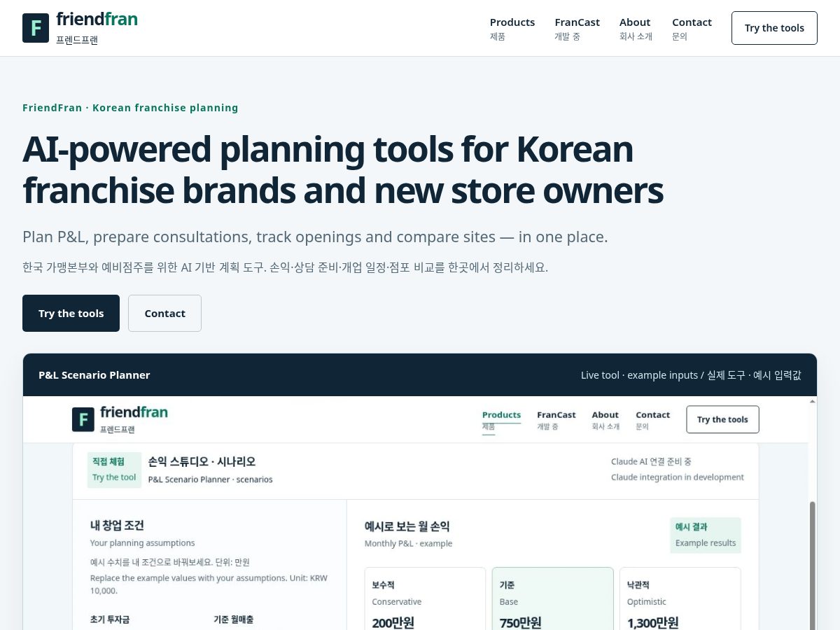The image size is (840, 630).
Task: Click the header Try the tools button
Action: [x=774, y=28]
